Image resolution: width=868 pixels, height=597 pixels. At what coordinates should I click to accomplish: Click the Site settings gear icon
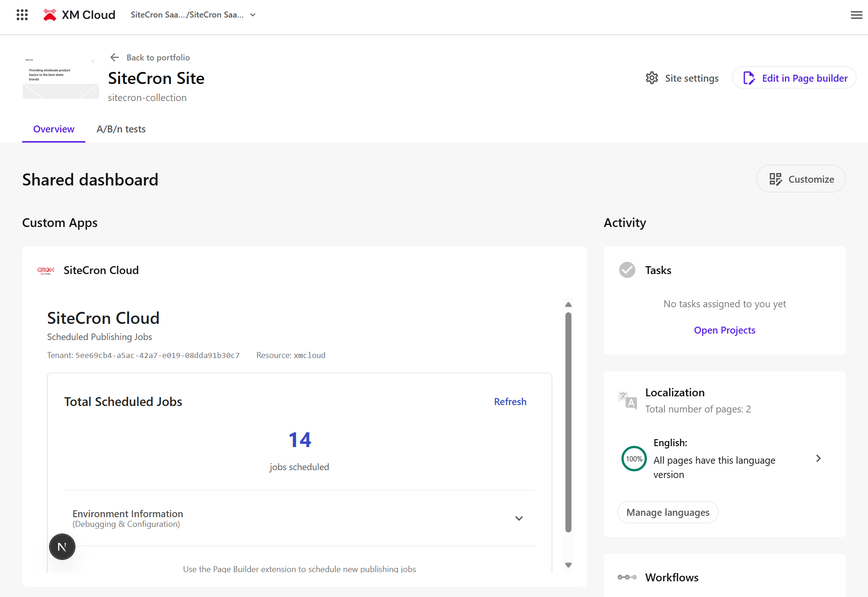point(652,78)
